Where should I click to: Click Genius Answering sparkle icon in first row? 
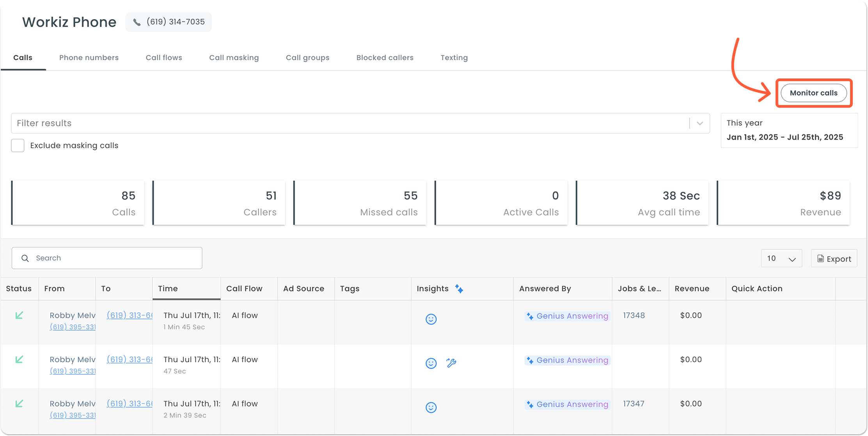(x=530, y=316)
